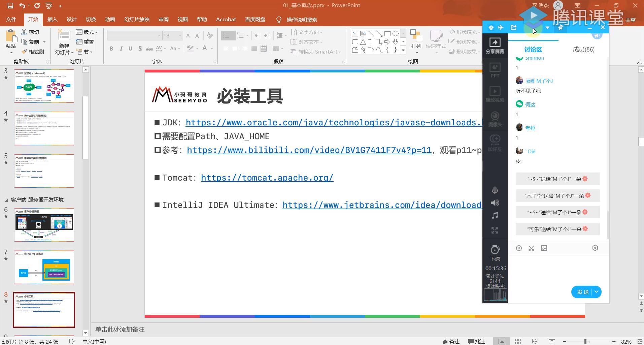Open the font size dropdown showing 18
This screenshot has width=644, height=345.
[x=180, y=35]
